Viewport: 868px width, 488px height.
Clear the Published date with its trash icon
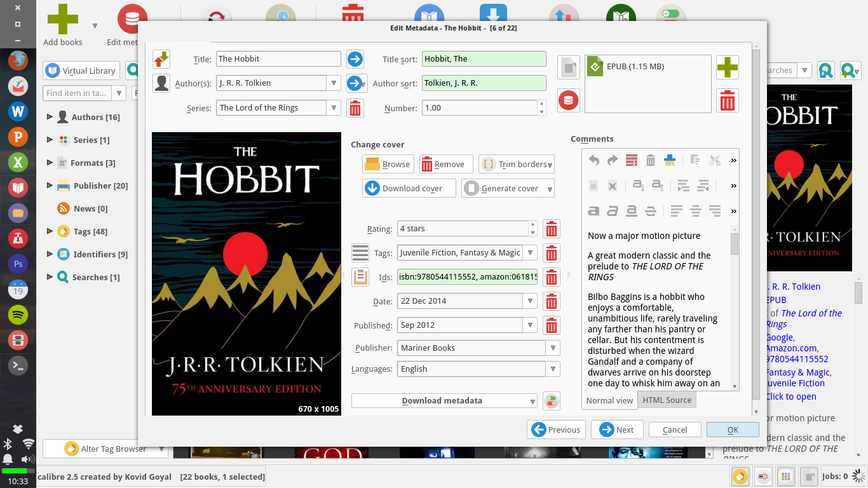(552, 325)
